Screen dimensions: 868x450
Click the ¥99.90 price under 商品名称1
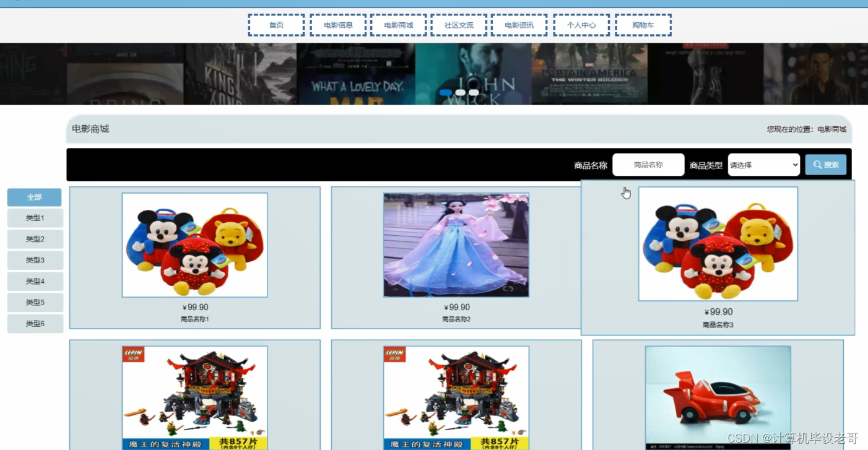[x=196, y=307]
